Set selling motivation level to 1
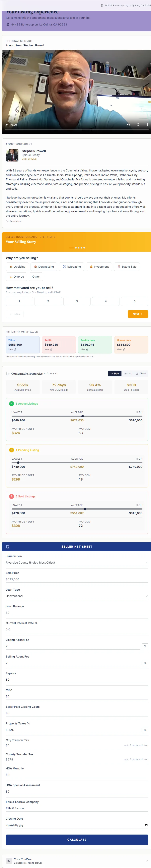 (19, 301)
